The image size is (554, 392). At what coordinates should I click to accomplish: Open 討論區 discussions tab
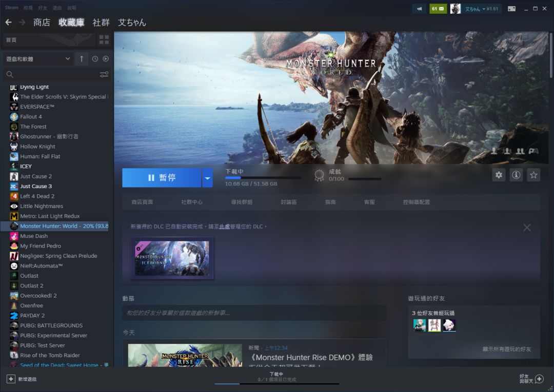289,202
